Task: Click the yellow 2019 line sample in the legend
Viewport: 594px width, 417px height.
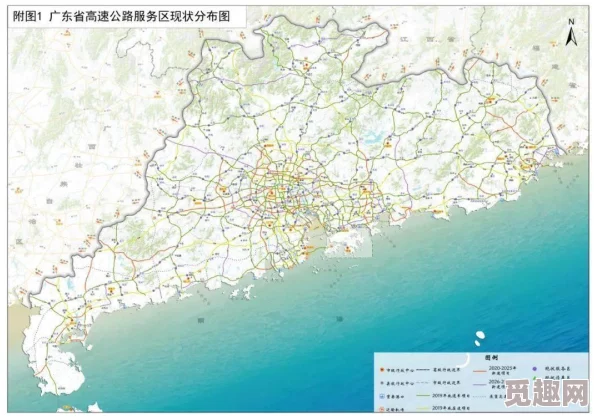Action: coord(423,408)
